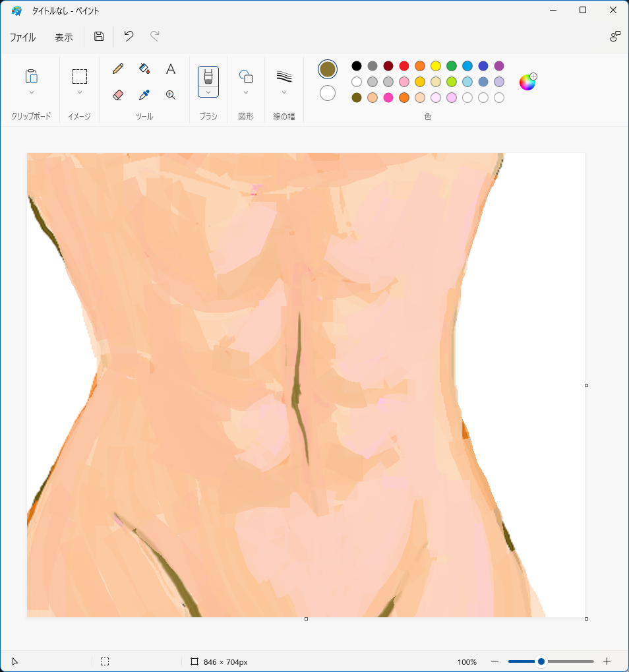
Task: Zoom in with the plus button
Action: 607,661
